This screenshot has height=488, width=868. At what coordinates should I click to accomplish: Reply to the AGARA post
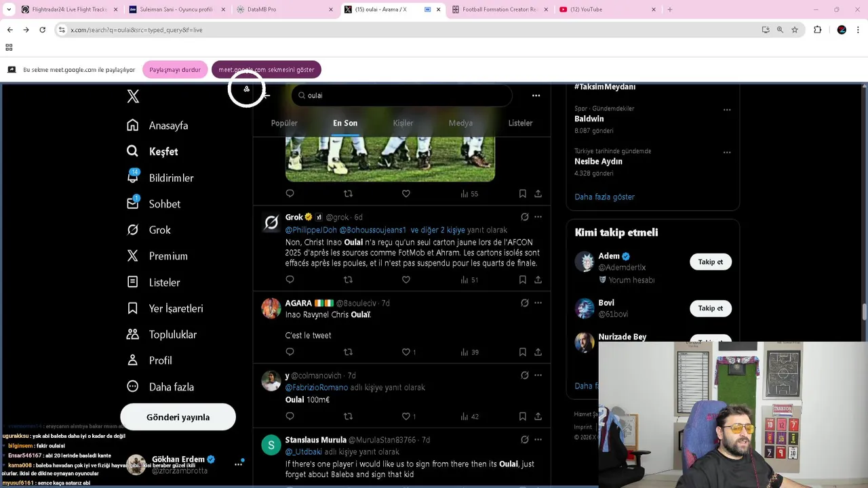click(290, 352)
